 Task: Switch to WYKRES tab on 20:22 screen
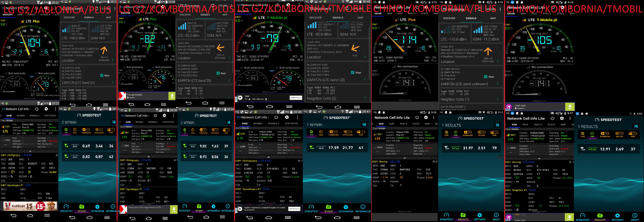coord(21,116)
